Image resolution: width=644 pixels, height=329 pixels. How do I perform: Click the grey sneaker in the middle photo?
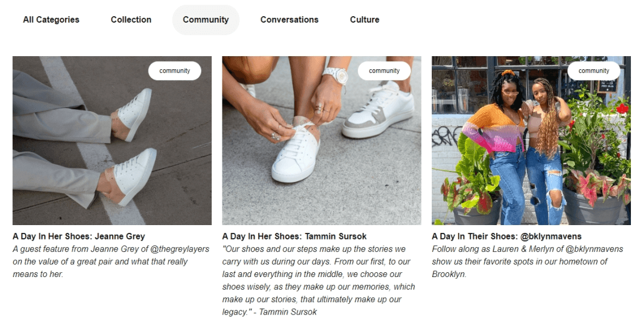(378, 110)
